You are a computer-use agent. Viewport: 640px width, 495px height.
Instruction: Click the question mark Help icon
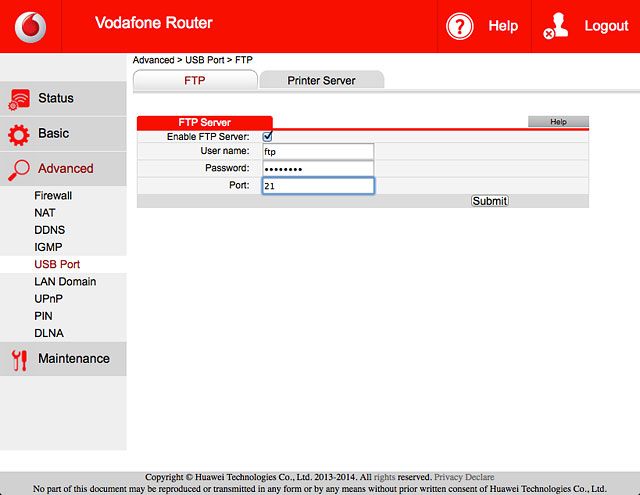[x=460, y=27]
